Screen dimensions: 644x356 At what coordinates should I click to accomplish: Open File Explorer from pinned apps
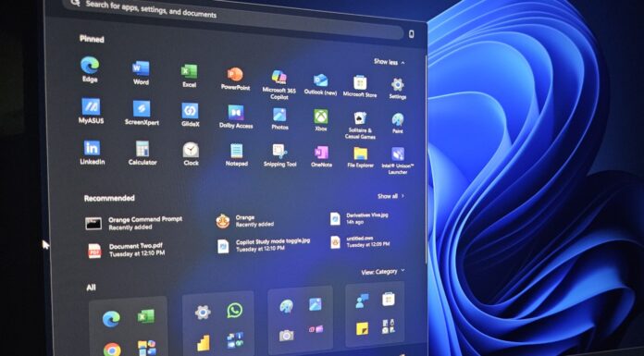click(x=360, y=157)
